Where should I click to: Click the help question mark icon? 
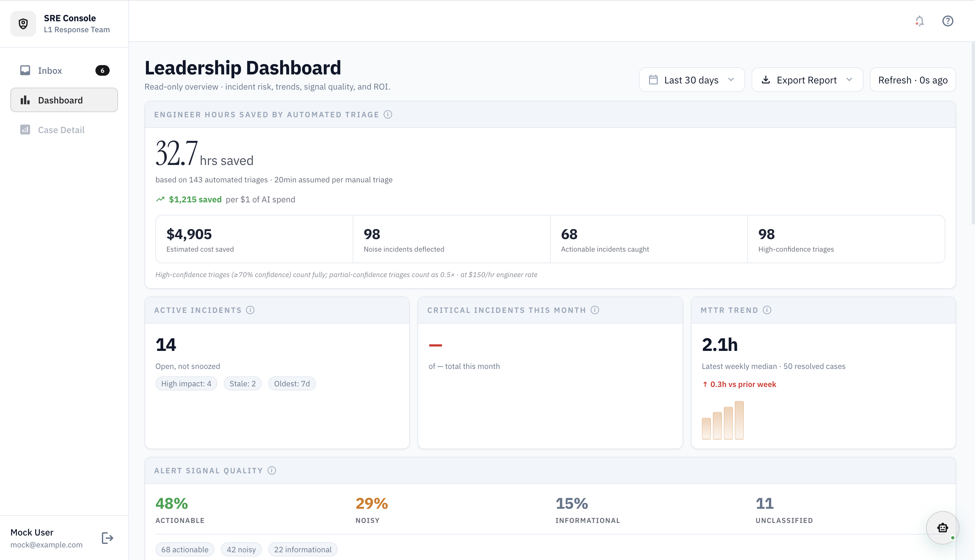(948, 21)
